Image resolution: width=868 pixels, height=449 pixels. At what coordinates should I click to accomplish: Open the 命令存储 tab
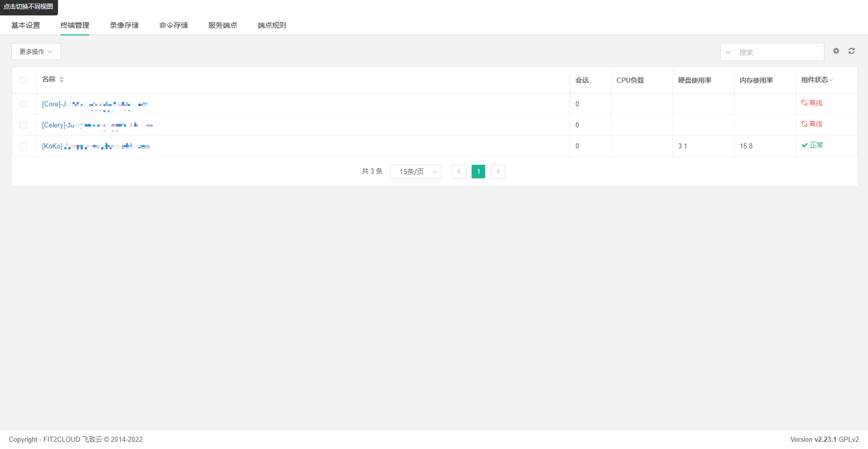coord(173,25)
